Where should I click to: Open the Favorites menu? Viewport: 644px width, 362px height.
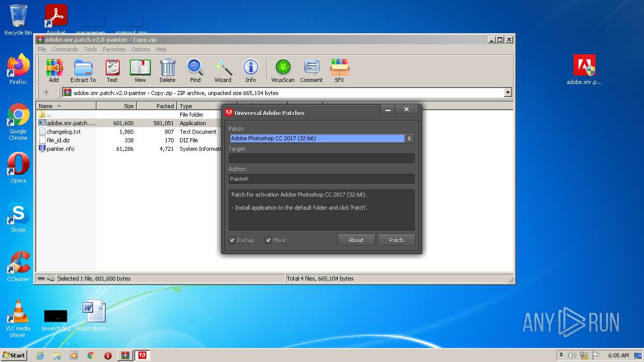coord(114,49)
